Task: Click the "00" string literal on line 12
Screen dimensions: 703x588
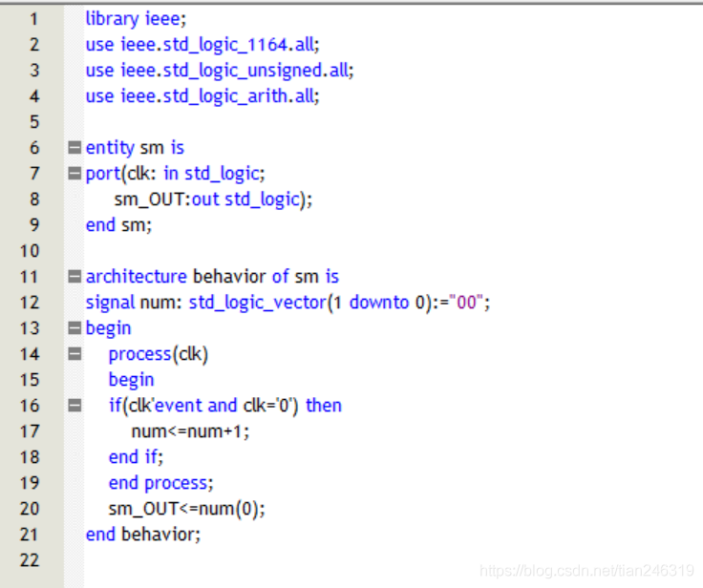Action: pyautogui.click(x=466, y=302)
